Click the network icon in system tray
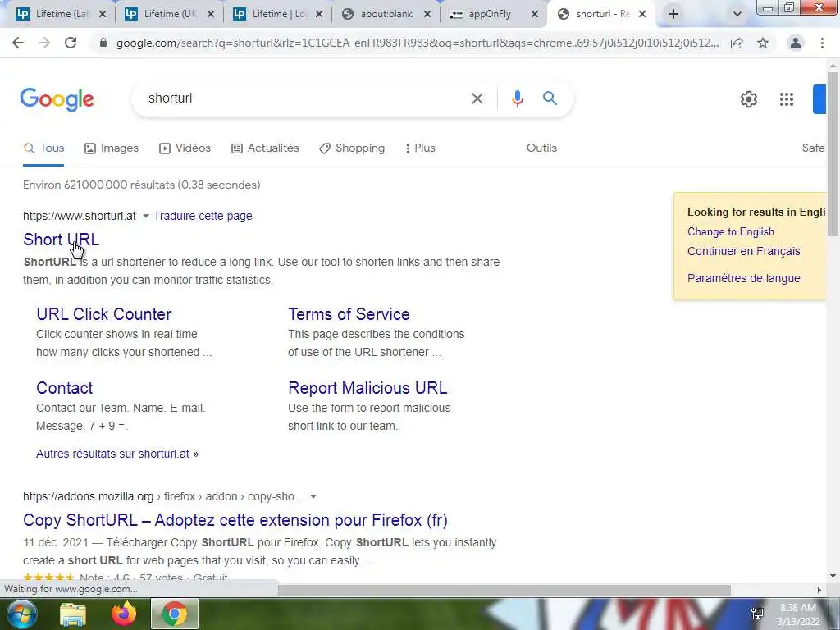The height and width of the screenshot is (630, 840). pyautogui.click(x=757, y=614)
